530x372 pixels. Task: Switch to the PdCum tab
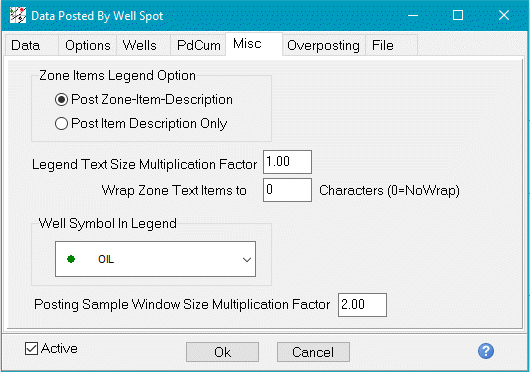coord(198,45)
